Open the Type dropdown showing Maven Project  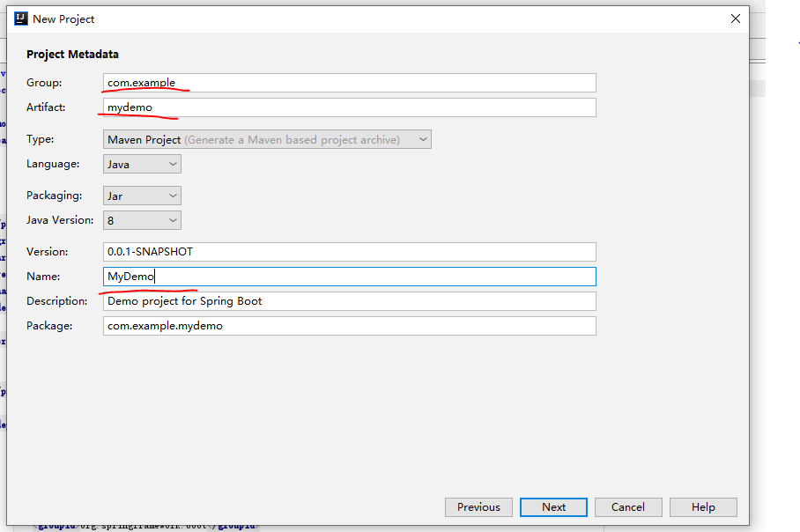(267, 139)
